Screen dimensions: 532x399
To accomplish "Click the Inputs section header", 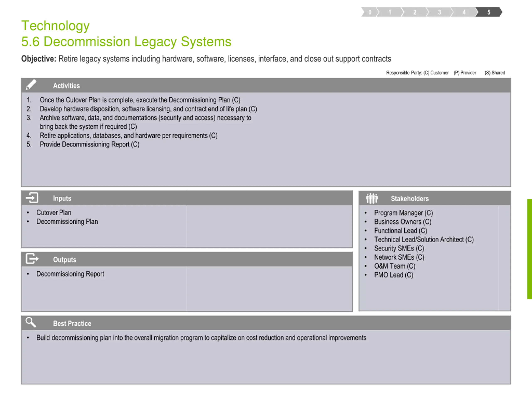I will click(187, 198).
